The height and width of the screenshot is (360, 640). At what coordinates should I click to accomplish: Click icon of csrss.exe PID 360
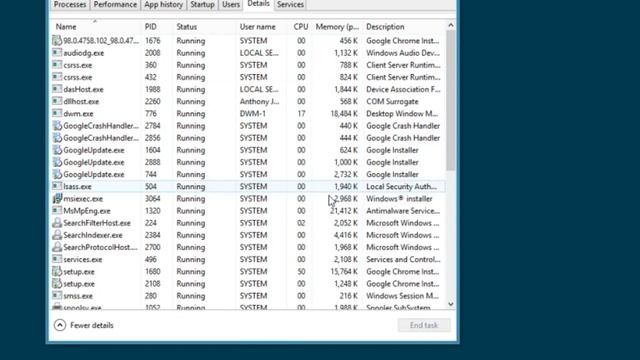tap(57, 65)
